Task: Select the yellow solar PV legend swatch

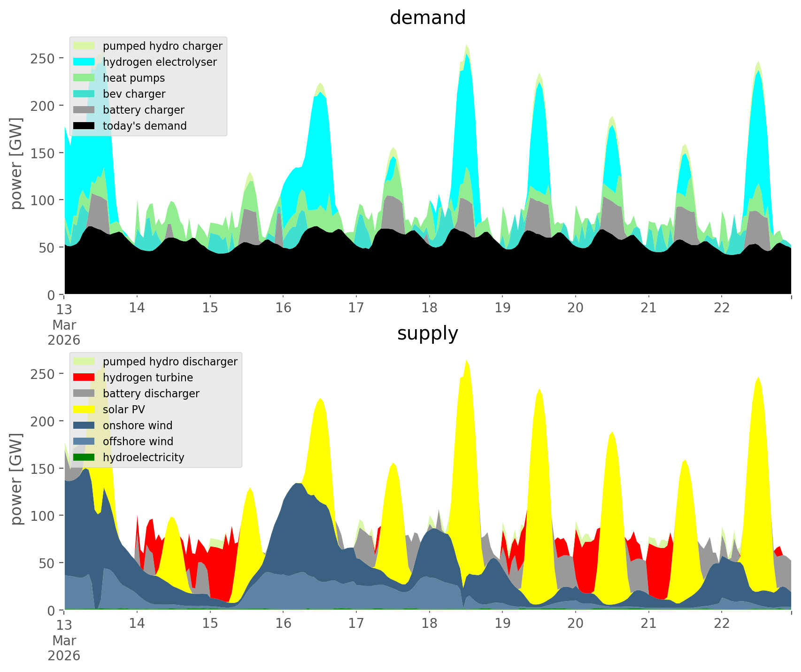Action: pyautogui.click(x=85, y=409)
